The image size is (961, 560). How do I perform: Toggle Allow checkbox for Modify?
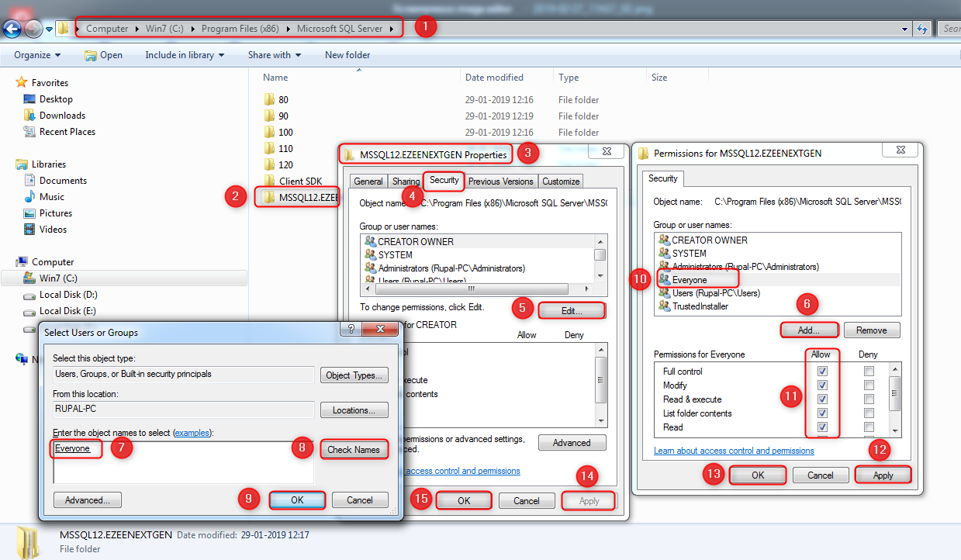822,385
